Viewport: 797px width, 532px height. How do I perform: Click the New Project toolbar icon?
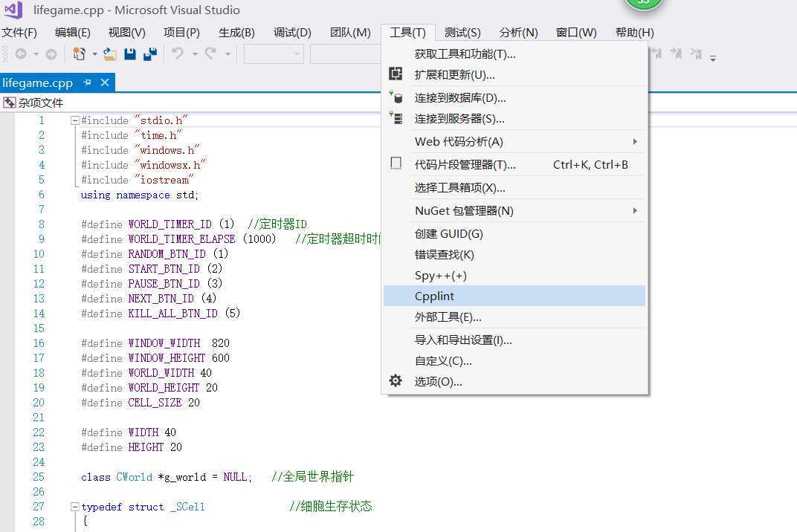(80, 53)
